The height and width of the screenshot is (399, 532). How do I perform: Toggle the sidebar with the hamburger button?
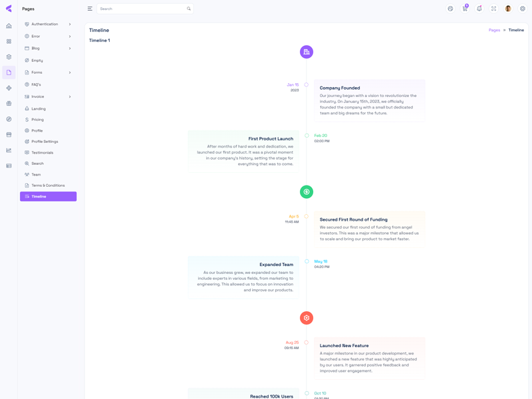point(90,9)
